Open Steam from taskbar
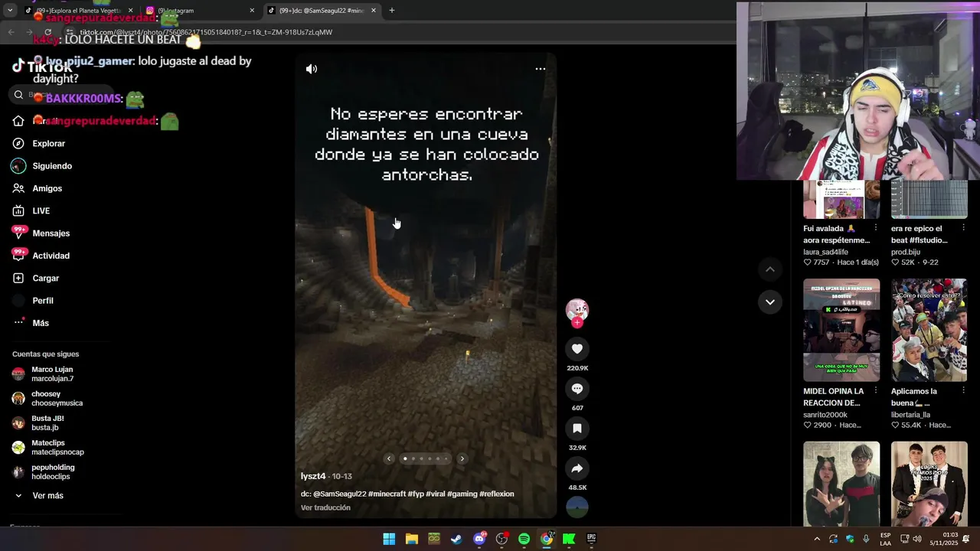Screen dimensions: 980x551 coord(456,539)
